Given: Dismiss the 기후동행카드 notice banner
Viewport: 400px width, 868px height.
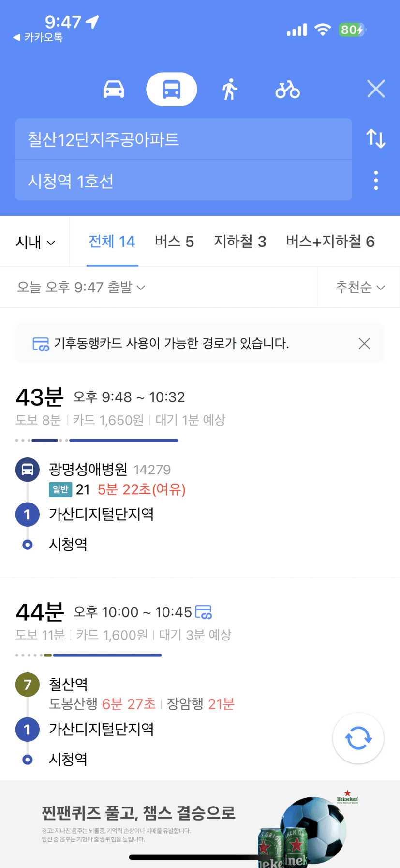Looking at the screenshot, I should [x=364, y=343].
